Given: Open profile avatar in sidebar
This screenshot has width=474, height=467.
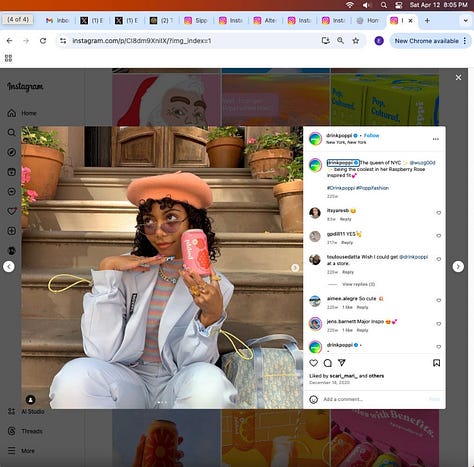Looking at the screenshot, I should click(11, 251).
